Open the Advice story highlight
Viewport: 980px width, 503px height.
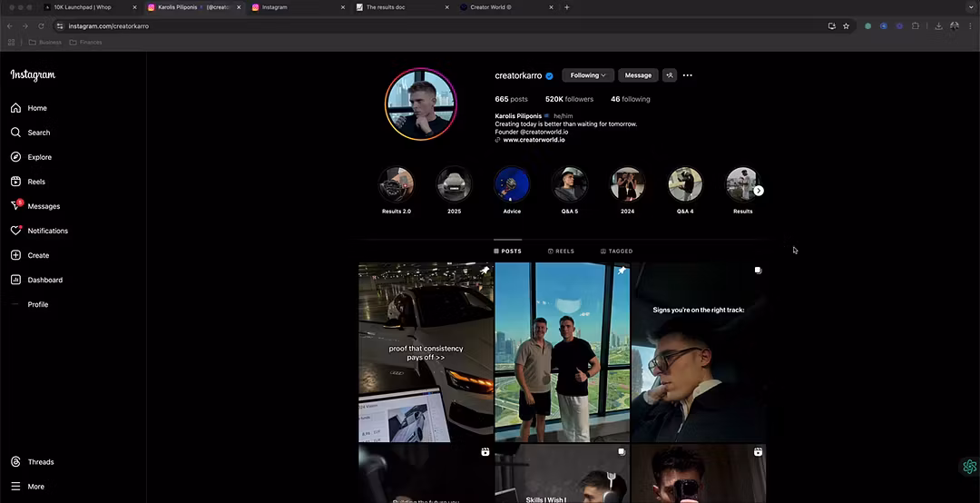[512, 184]
